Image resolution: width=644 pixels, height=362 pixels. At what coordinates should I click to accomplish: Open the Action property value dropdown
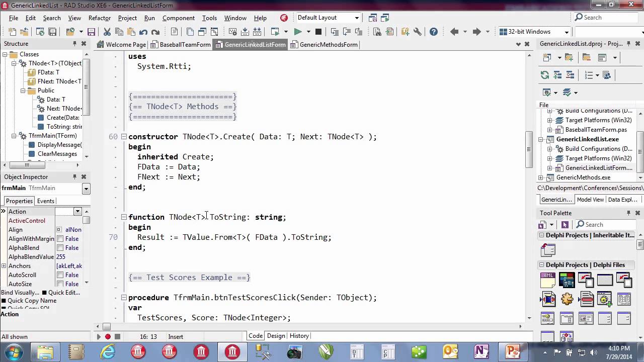coord(77,212)
